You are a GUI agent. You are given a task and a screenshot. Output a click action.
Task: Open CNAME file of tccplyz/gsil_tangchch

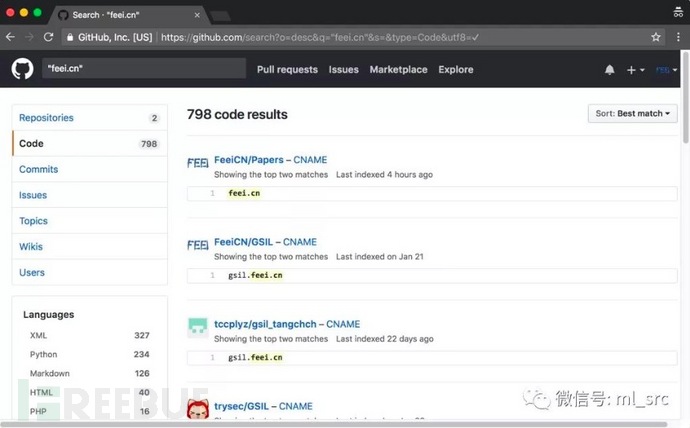tap(343, 324)
